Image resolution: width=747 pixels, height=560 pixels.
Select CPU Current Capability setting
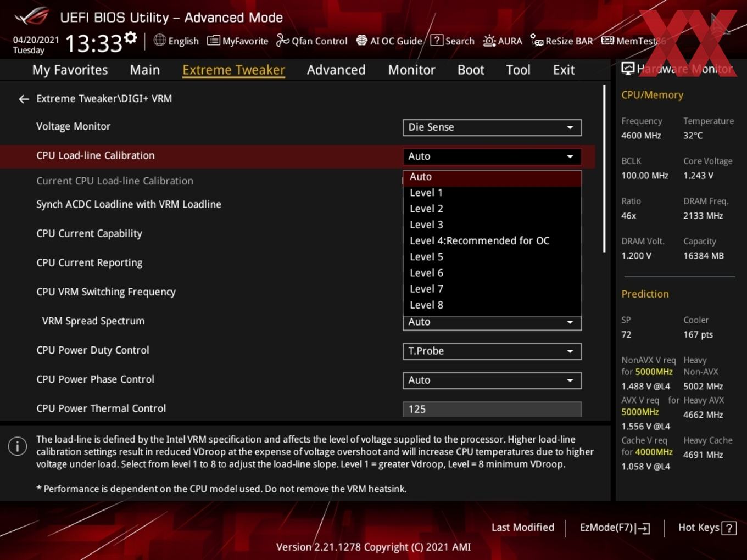pos(89,233)
